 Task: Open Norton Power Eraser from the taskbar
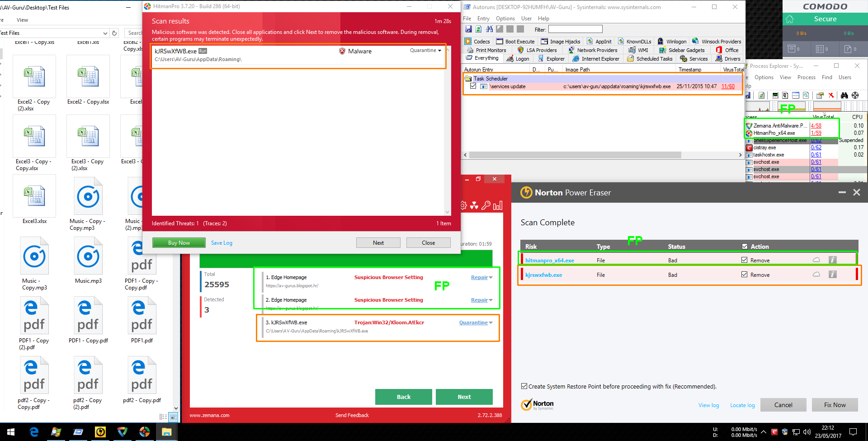pyautogui.click(x=100, y=432)
